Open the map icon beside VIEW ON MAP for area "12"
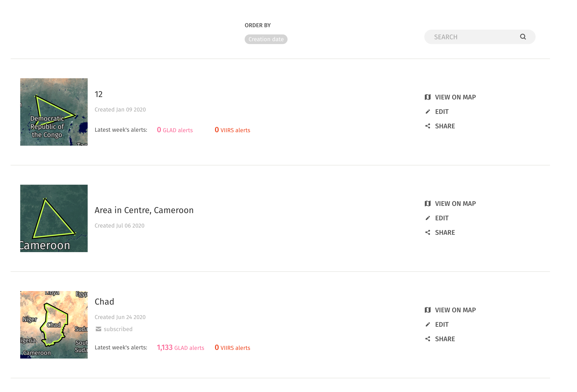The width and height of the screenshot is (577, 392). (428, 97)
